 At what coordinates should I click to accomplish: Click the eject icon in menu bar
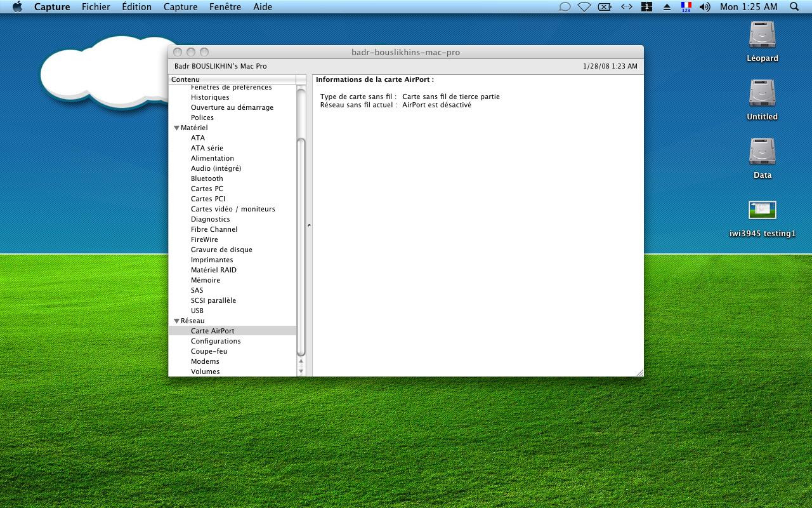click(667, 7)
